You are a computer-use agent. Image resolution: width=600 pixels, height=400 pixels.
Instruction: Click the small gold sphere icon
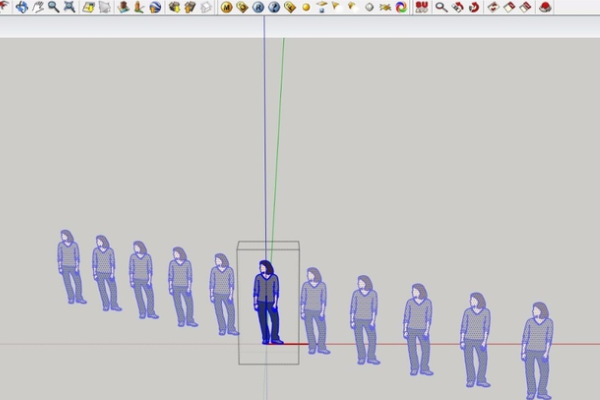click(x=306, y=7)
